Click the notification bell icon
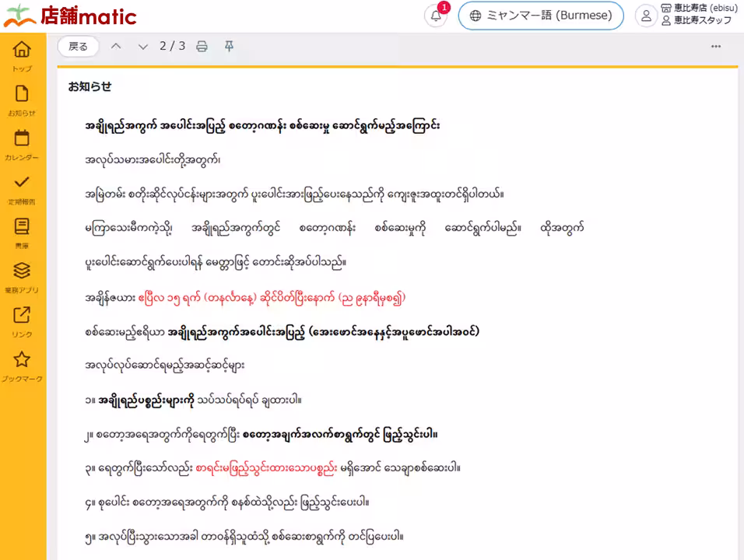The width and height of the screenshot is (744, 560). tap(436, 16)
